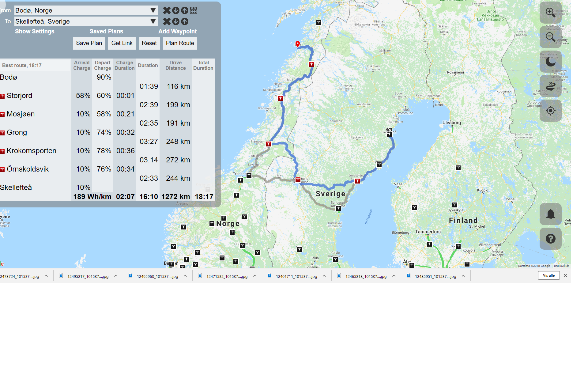Click the calendar departure time icon

(194, 11)
